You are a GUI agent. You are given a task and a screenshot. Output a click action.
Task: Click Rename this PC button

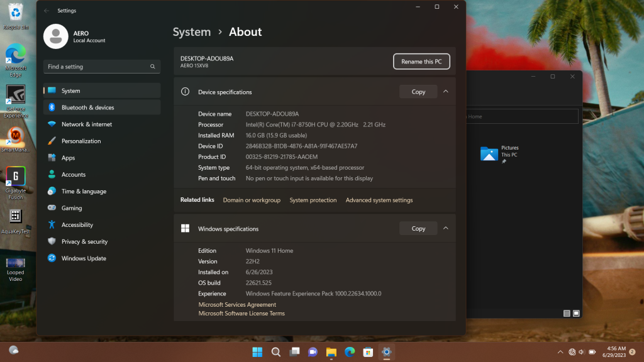[x=421, y=62]
